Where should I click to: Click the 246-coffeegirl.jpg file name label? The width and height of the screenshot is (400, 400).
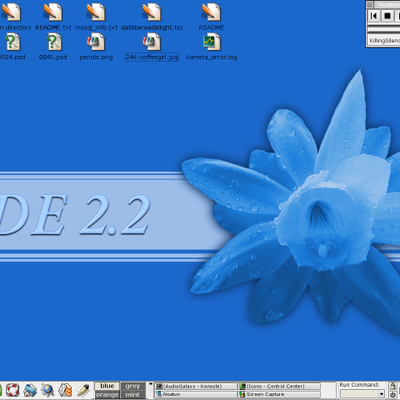tap(152, 57)
